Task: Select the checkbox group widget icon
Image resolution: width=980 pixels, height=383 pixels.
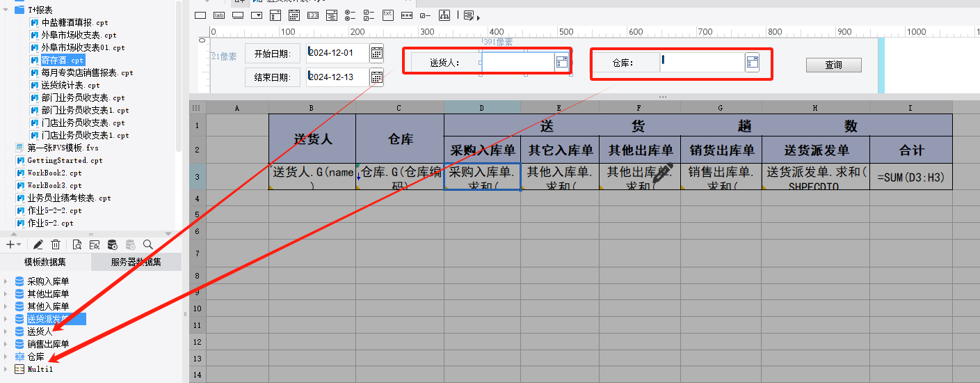Action: 369,15
